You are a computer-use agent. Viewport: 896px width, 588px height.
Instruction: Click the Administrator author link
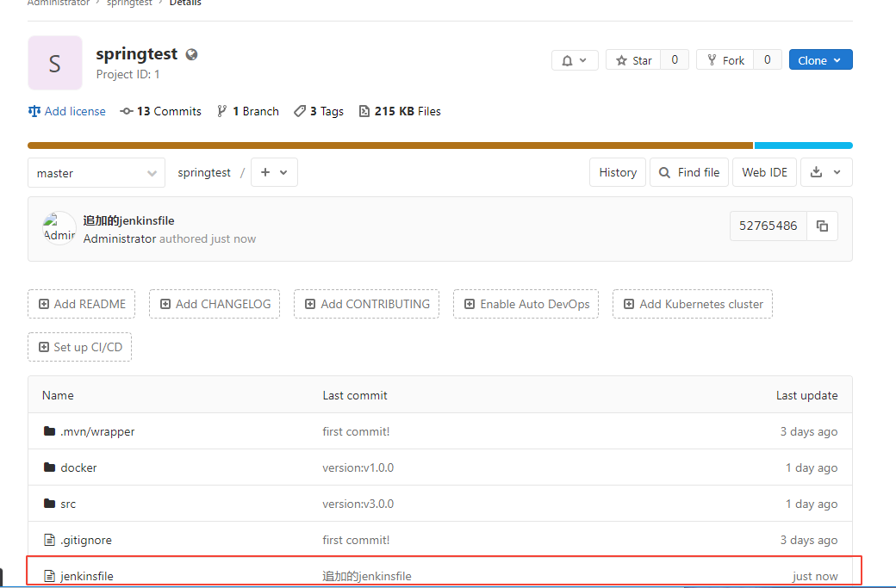click(x=120, y=238)
